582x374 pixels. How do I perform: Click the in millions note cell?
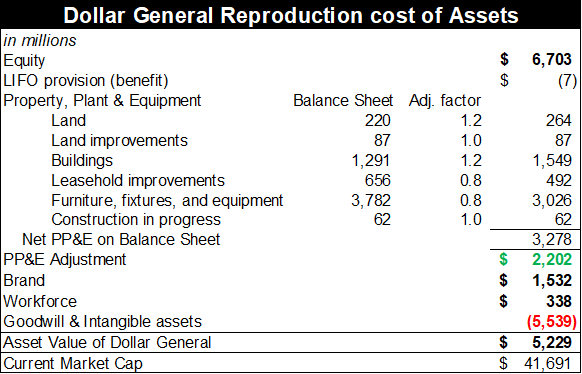click(40, 40)
